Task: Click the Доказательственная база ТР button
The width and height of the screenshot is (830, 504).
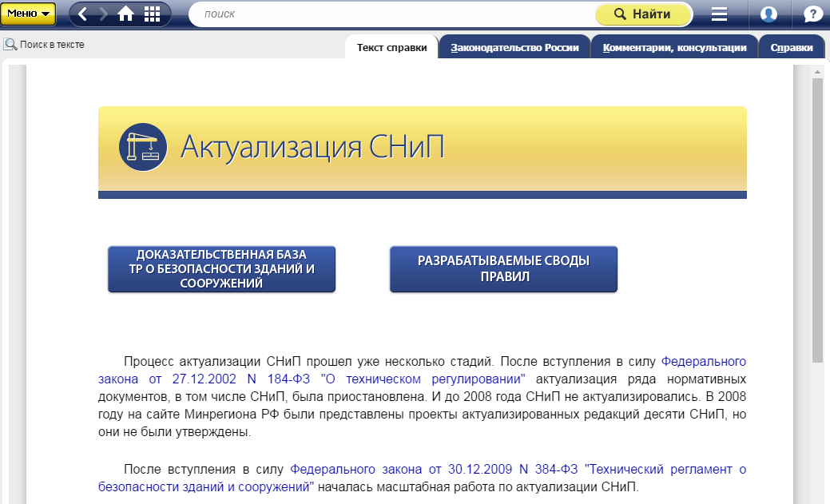Action: [221, 269]
